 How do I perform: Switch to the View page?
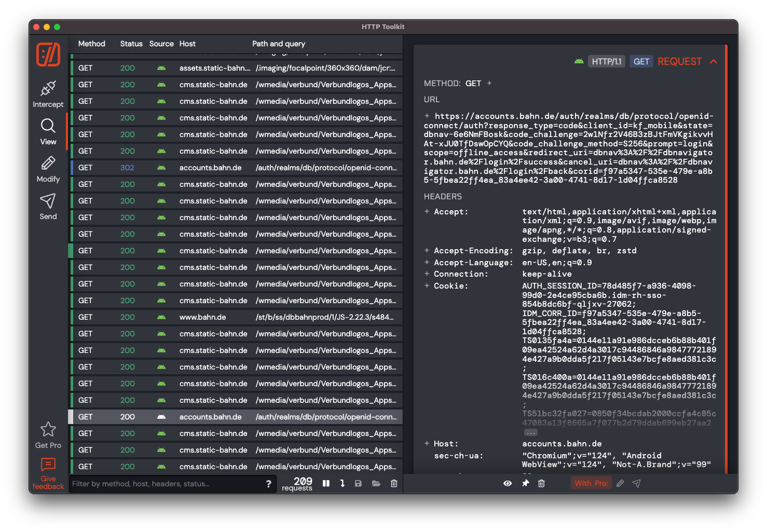48,132
